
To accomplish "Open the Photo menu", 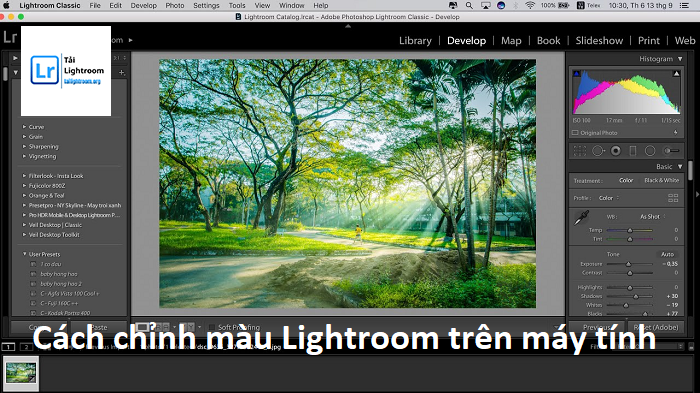I will 175,5.
